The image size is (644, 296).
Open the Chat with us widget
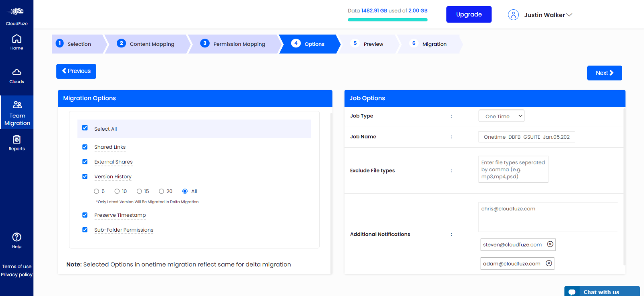click(602, 292)
